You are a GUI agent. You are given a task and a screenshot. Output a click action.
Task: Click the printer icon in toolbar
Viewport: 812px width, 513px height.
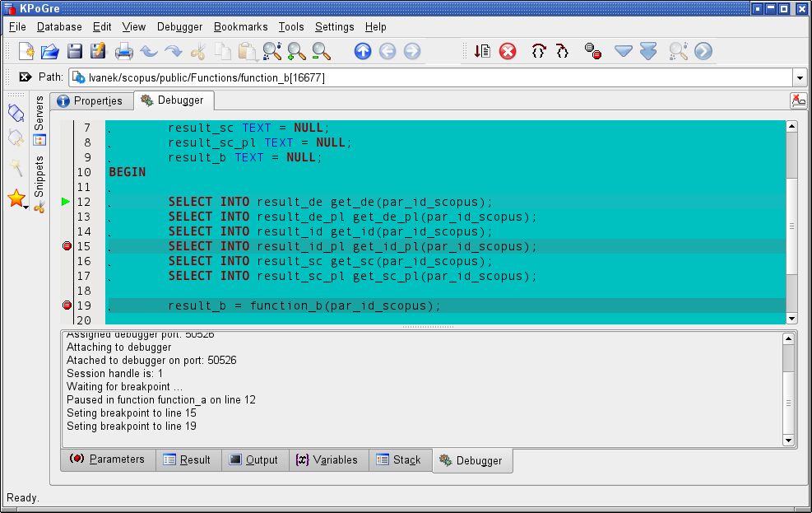coord(124,52)
